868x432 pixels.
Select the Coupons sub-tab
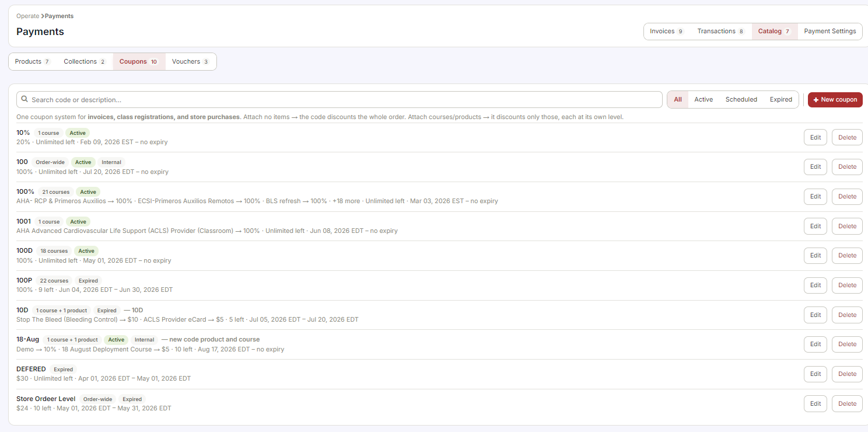(x=139, y=62)
